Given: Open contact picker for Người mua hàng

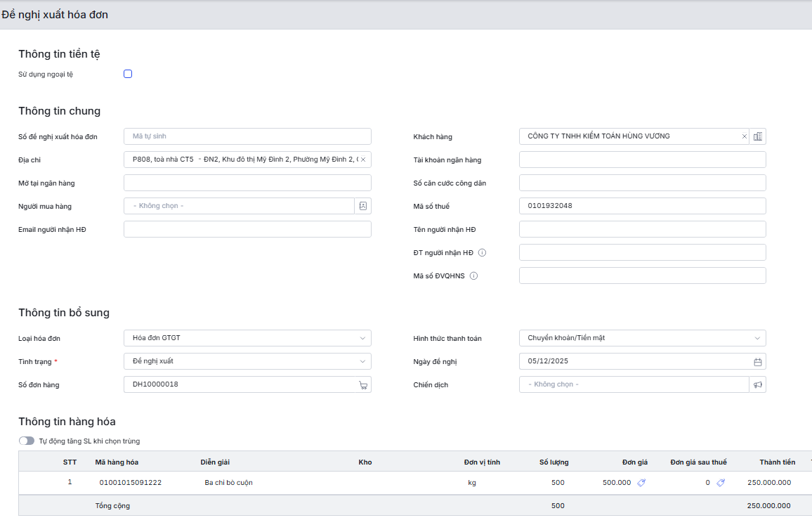Looking at the screenshot, I should click(362, 206).
